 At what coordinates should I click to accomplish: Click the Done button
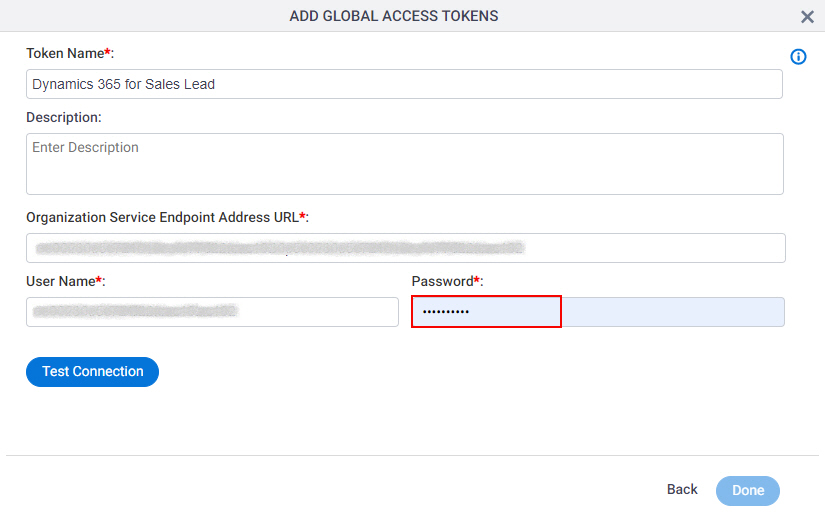tap(748, 491)
